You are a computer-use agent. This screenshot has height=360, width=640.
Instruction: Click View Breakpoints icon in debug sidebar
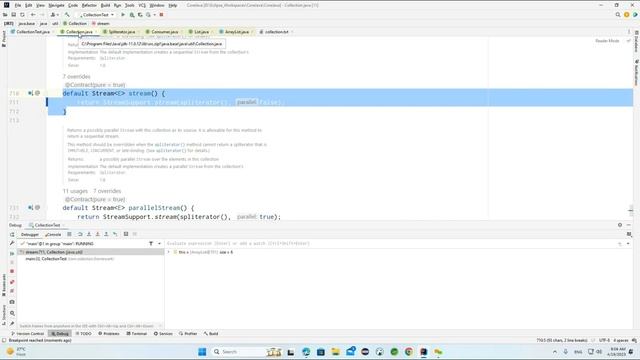(12, 282)
